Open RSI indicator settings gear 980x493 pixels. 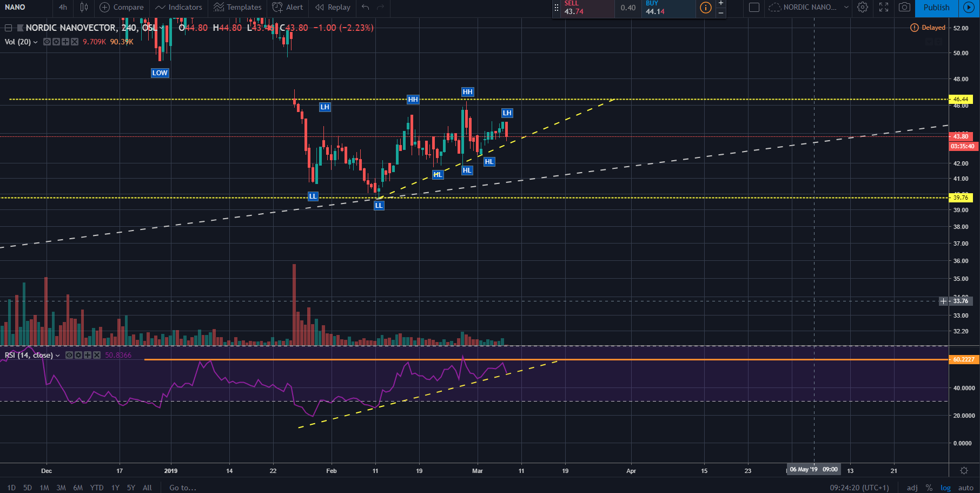click(x=78, y=355)
